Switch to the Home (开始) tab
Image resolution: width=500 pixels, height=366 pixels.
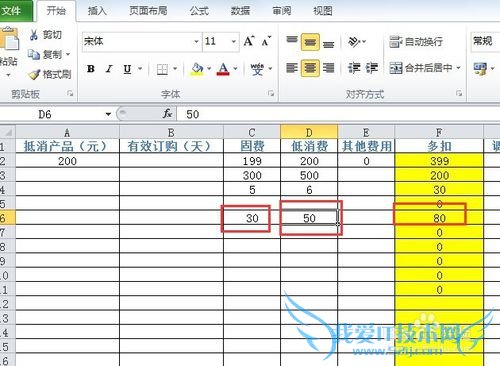point(56,11)
